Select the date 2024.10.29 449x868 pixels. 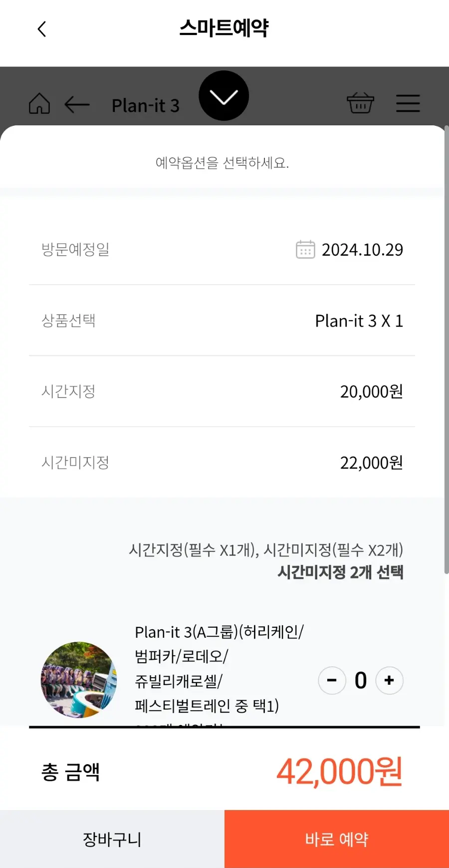click(362, 250)
